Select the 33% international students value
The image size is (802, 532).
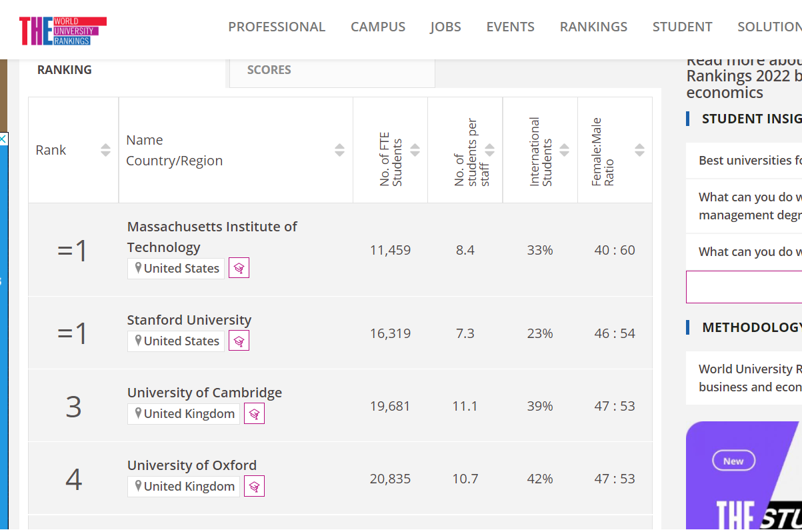540,250
